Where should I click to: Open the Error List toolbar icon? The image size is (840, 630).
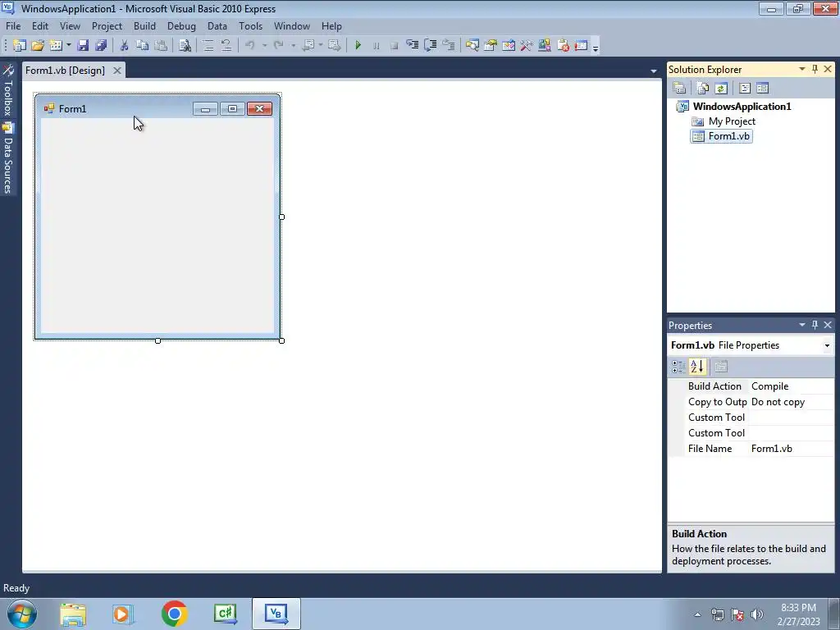click(x=563, y=46)
